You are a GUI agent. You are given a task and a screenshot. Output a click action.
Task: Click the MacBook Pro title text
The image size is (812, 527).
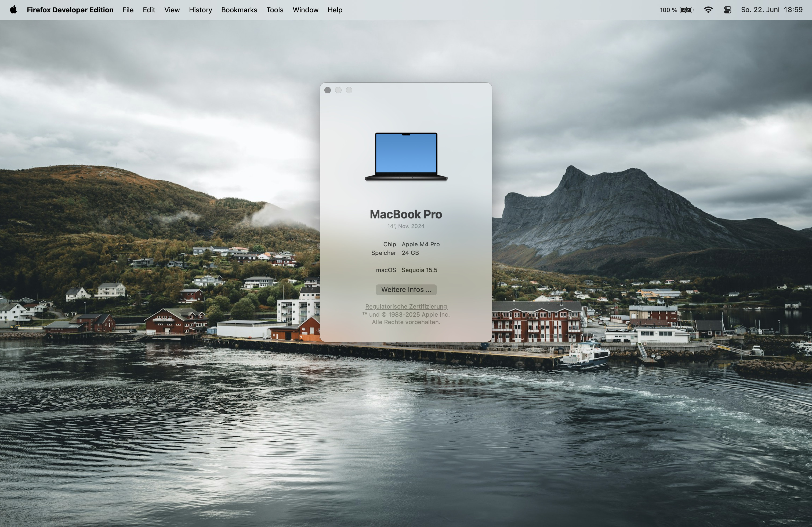406,214
